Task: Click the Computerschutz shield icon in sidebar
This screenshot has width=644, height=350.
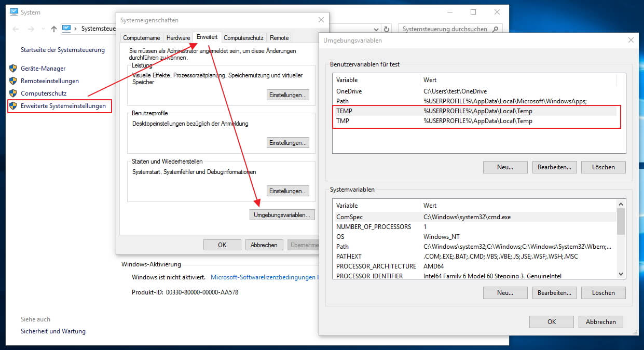Action: pyautogui.click(x=13, y=93)
